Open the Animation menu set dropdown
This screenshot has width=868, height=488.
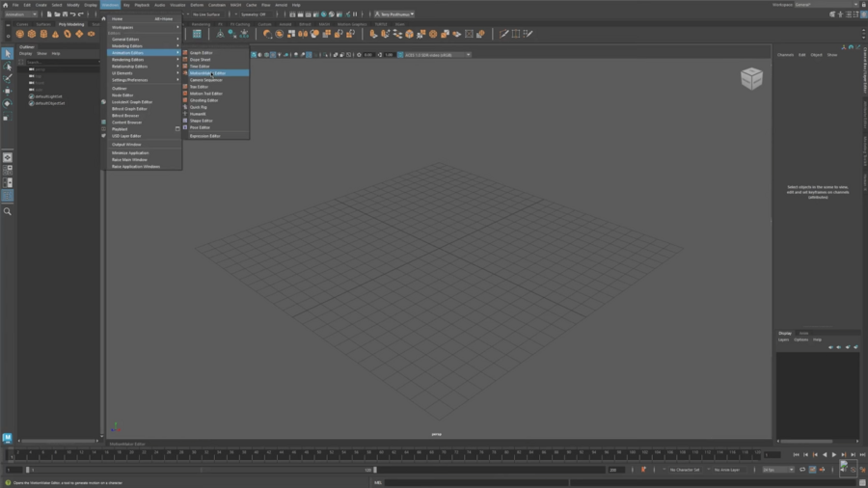20,14
